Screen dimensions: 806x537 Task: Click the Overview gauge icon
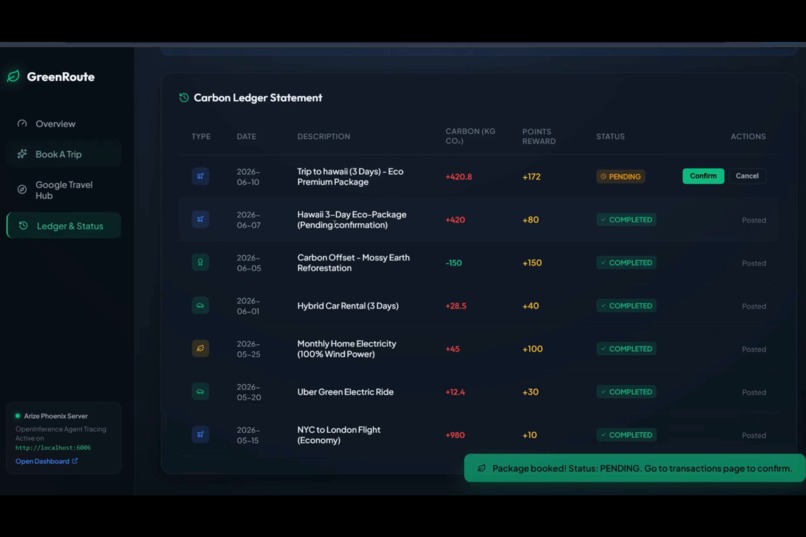coord(22,123)
